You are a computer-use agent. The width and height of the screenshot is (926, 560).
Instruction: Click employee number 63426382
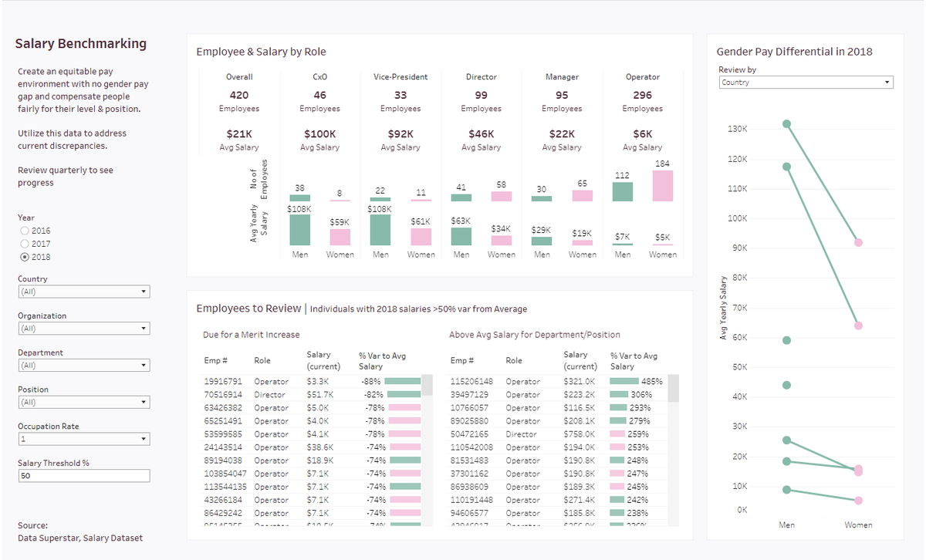coord(223,407)
